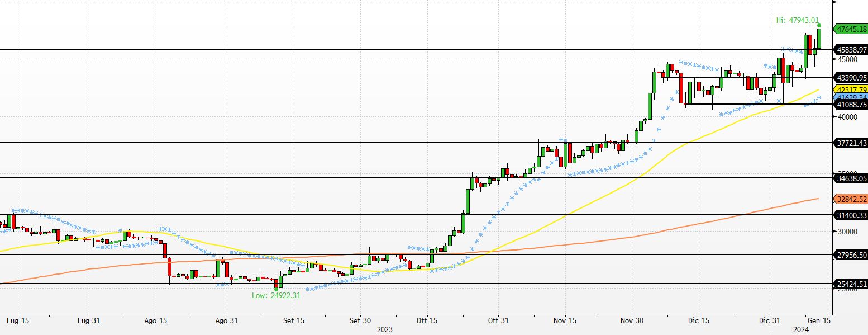Viewport: 868px width, 335px height.
Task: Click the Low: 24922.31 annotation
Action: click(276, 295)
